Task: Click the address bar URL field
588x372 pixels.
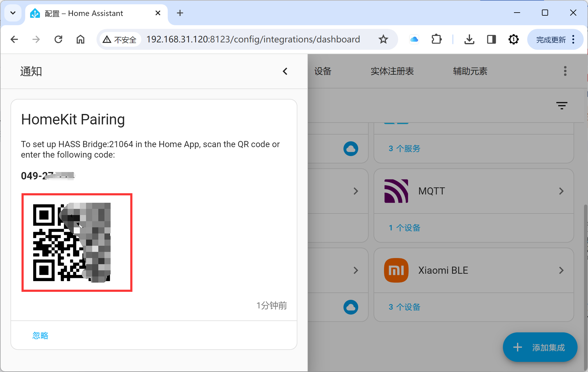Action: click(x=253, y=39)
